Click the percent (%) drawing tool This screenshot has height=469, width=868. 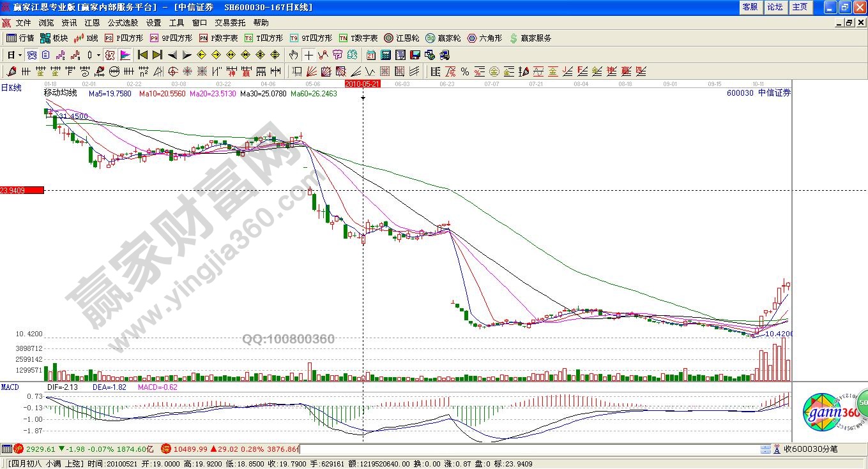(464, 71)
